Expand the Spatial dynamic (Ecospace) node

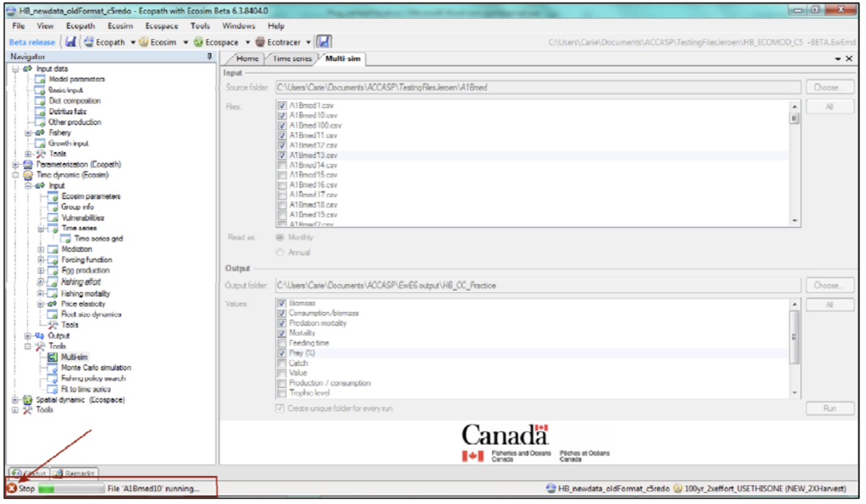pyautogui.click(x=15, y=399)
